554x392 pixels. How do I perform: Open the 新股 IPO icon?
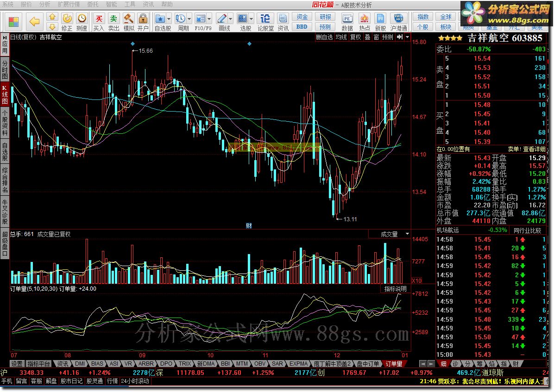click(380, 19)
